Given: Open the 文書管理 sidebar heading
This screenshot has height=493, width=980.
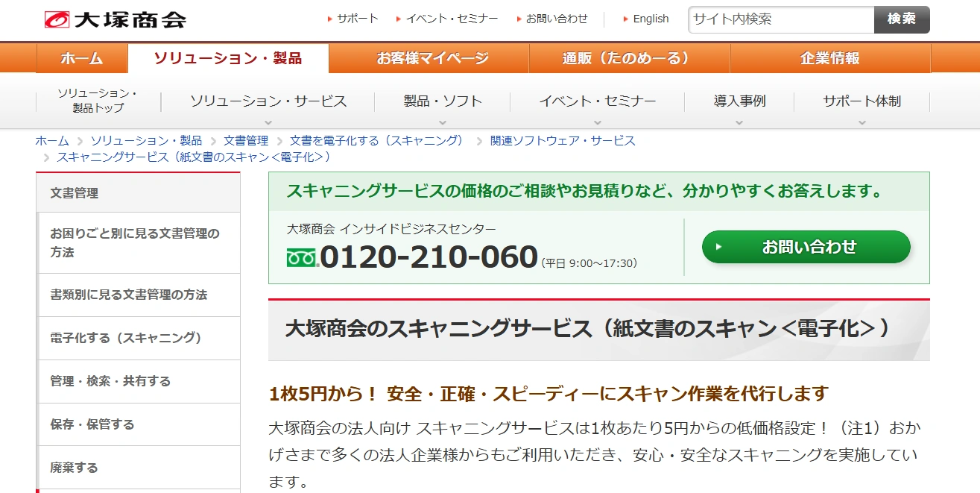Looking at the screenshot, I should 139,193.
